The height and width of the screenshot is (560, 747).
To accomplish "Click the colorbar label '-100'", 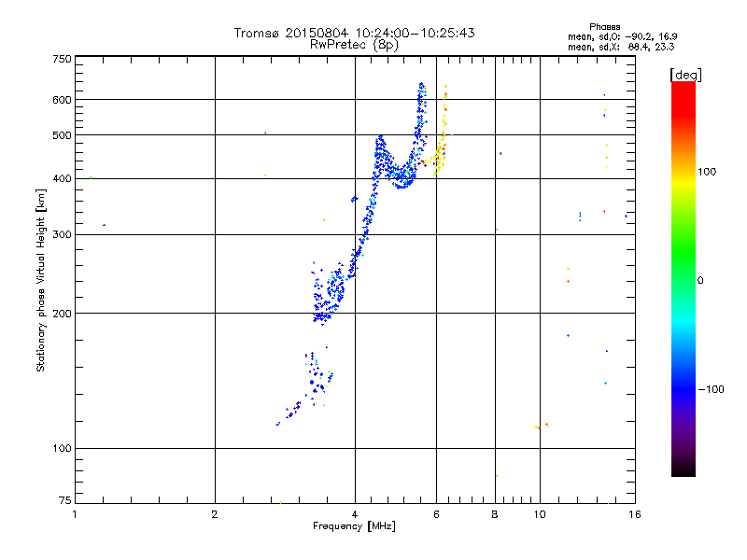I will tap(712, 389).
